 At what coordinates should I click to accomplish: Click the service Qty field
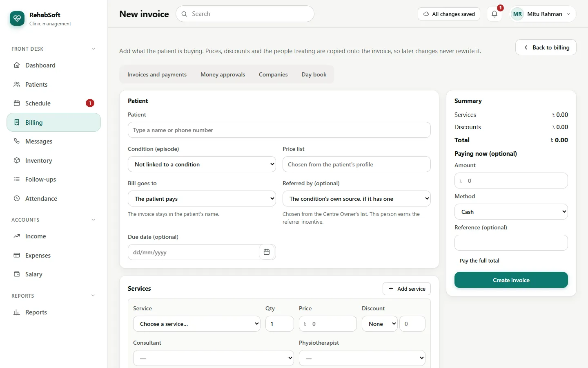tap(280, 324)
